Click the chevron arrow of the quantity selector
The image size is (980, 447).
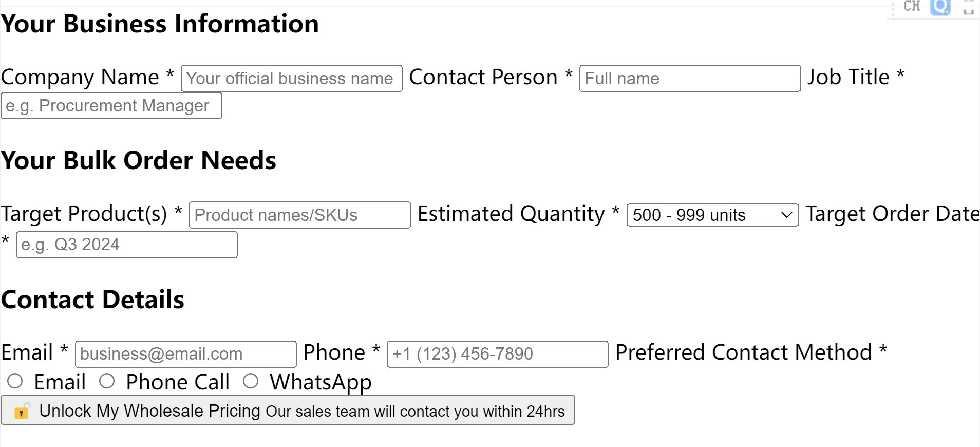tap(786, 215)
